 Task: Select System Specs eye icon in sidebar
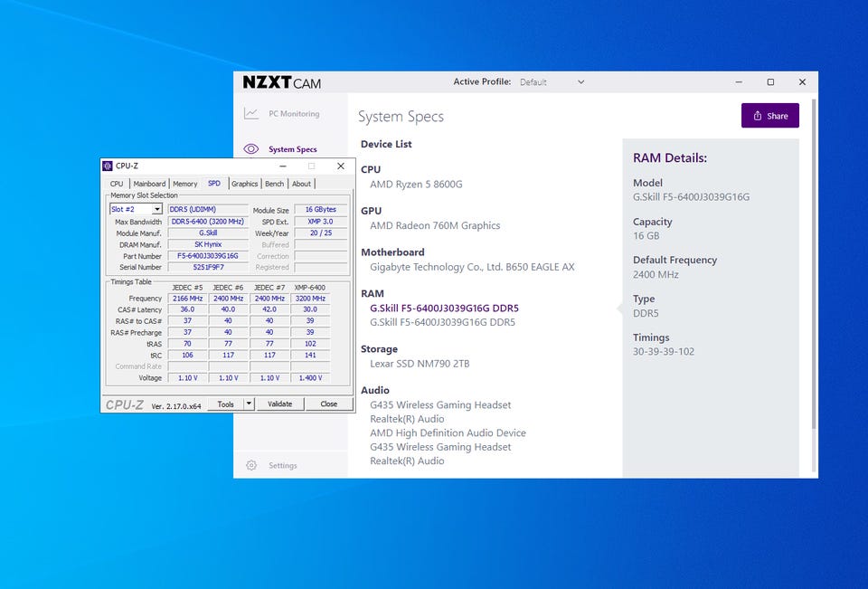point(250,149)
